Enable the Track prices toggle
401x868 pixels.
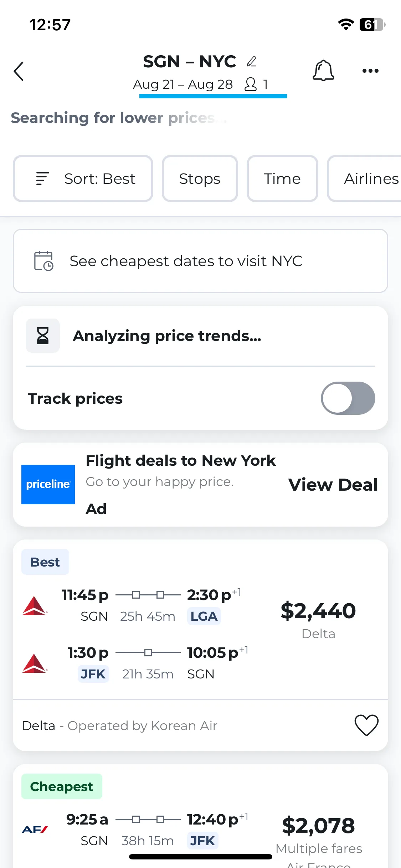pyautogui.click(x=348, y=398)
